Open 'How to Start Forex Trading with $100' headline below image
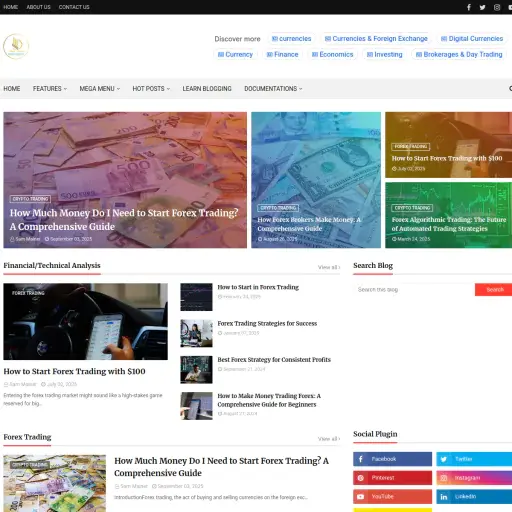Screen dimensions: 512x512 [x=74, y=371]
